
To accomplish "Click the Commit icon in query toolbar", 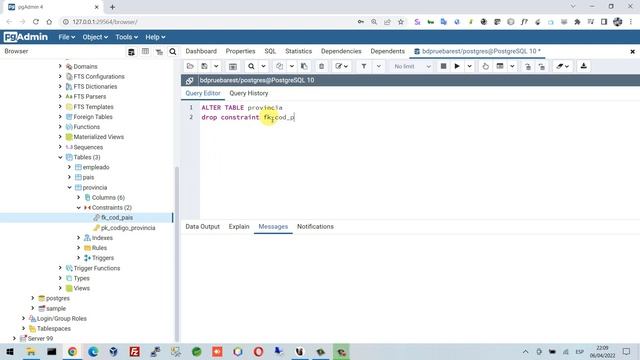I will click(x=528, y=67).
